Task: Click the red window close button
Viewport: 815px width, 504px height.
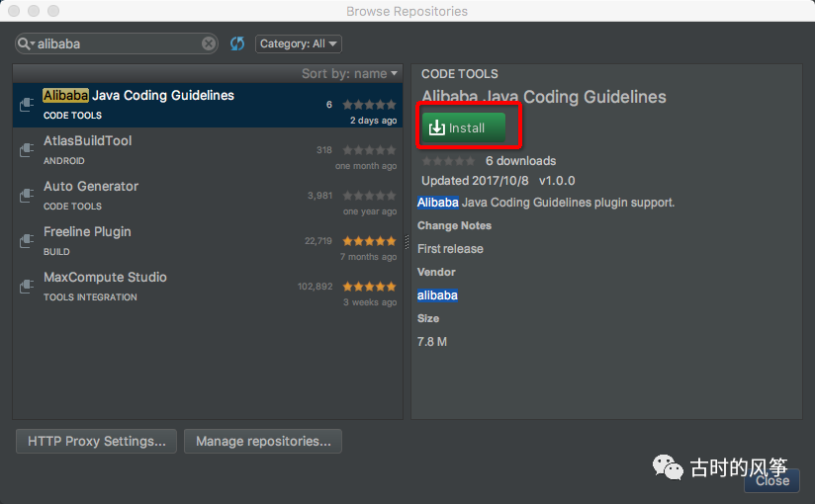Action: pyautogui.click(x=14, y=11)
